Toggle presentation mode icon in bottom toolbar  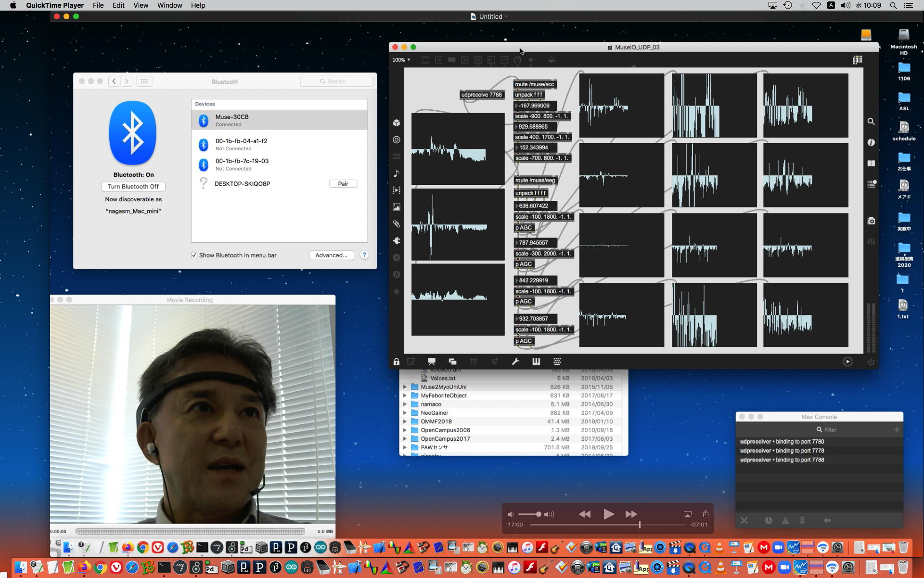[x=432, y=362]
